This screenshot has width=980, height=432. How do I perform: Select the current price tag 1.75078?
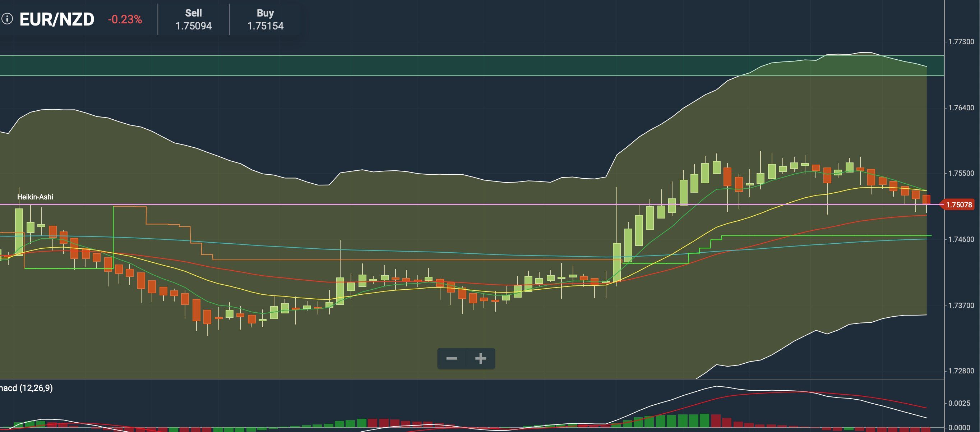point(958,205)
